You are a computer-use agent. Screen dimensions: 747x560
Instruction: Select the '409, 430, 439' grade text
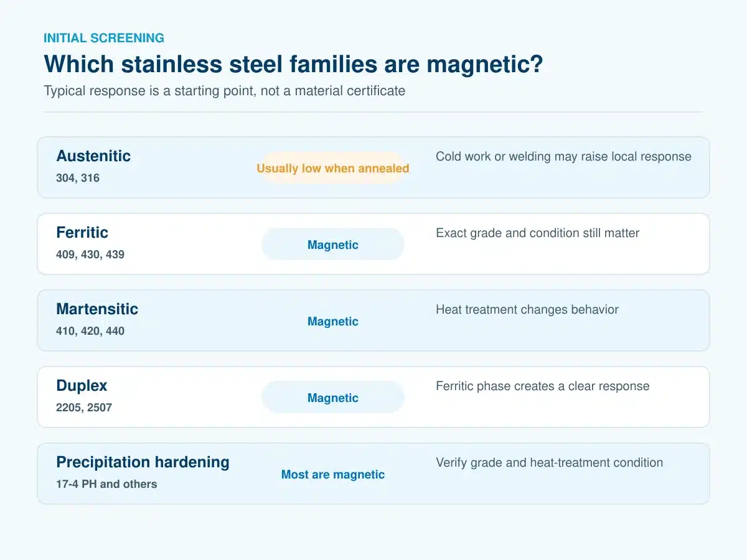pos(90,254)
